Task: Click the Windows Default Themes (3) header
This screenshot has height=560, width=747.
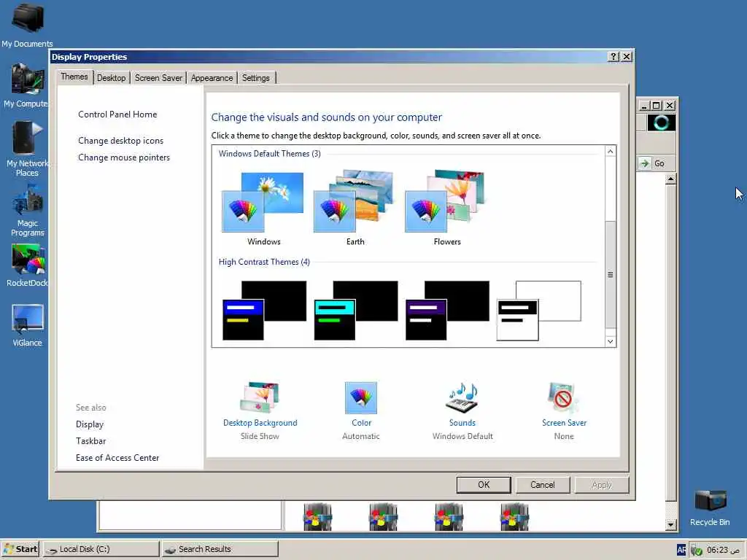Action: [270, 154]
